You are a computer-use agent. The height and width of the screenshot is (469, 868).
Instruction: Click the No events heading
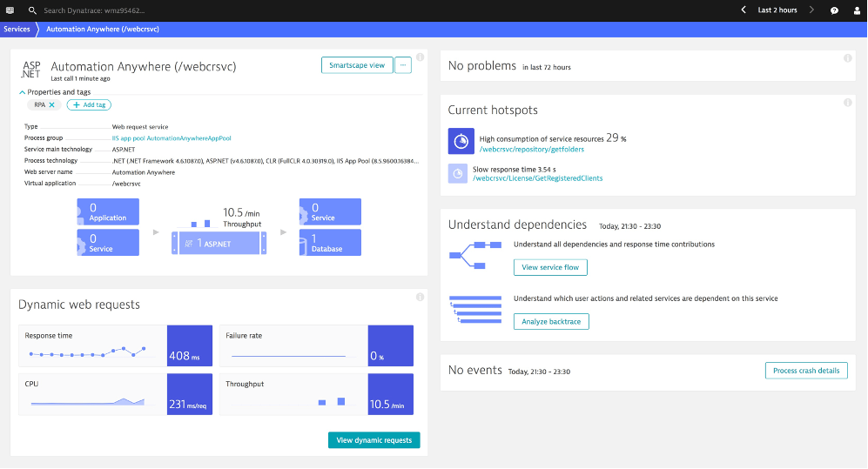[475, 370]
